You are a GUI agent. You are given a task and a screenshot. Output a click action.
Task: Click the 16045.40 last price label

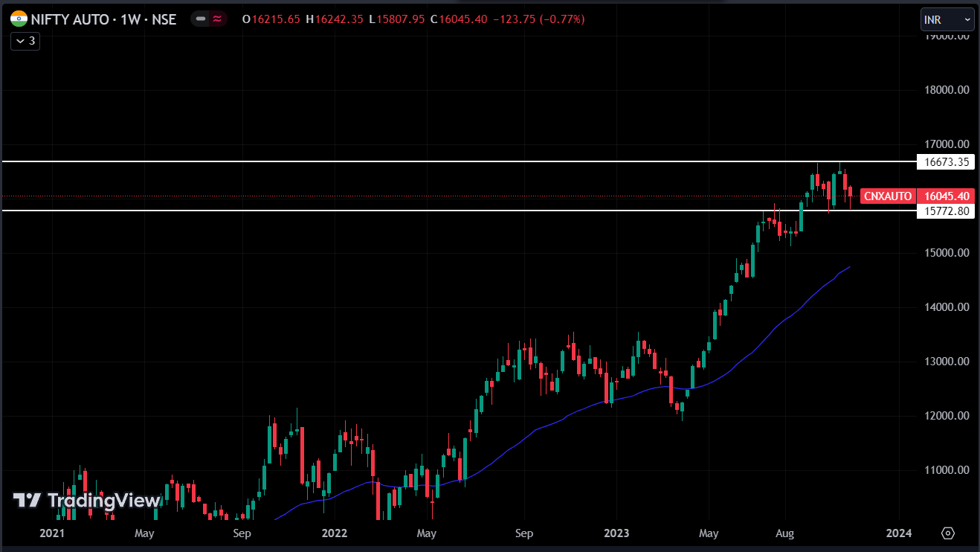click(x=946, y=196)
